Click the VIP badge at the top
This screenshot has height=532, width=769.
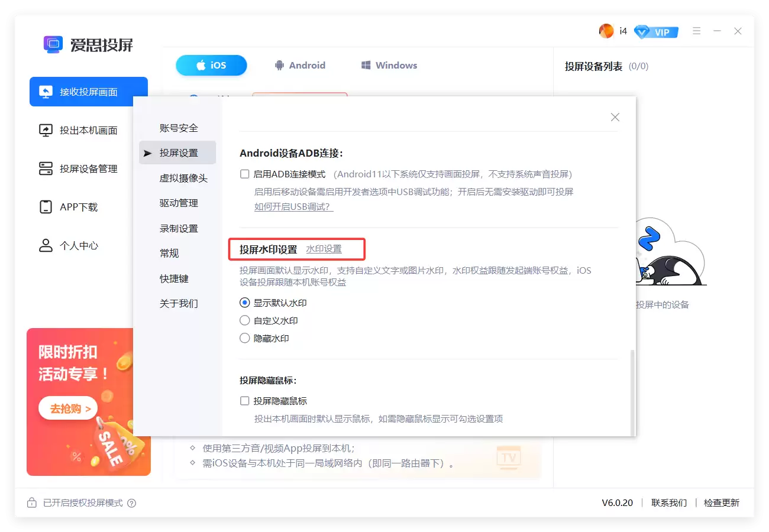[657, 32]
